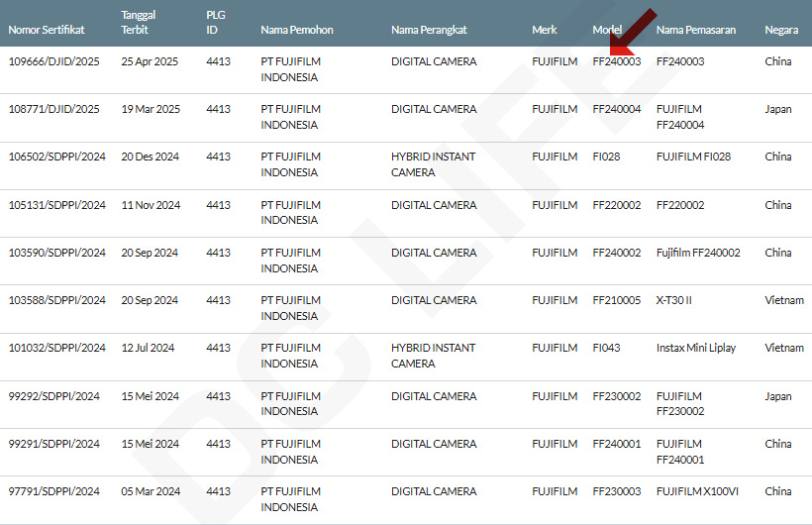Click model cell FF230003
The width and height of the screenshot is (812, 525).
coord(617,491)
